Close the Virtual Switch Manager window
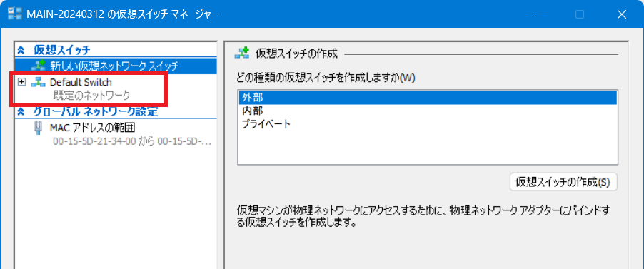644x269 pixels. pyautogui.click(x=621, y=14)
